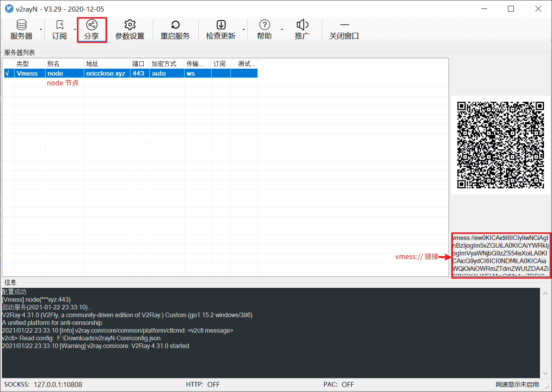Click inside the vmess:// link text box
The image size is (552, 392).
501,255
